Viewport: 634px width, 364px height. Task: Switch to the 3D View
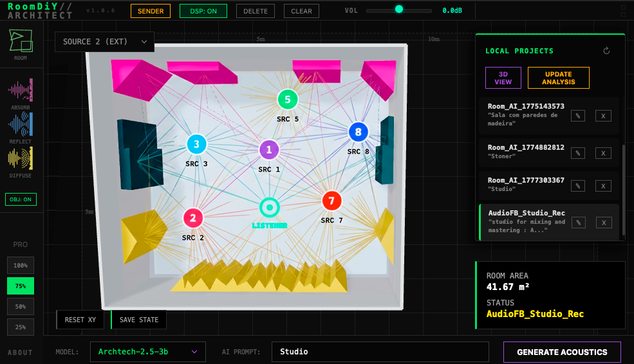pyautogui.click(x=503, y=78)
